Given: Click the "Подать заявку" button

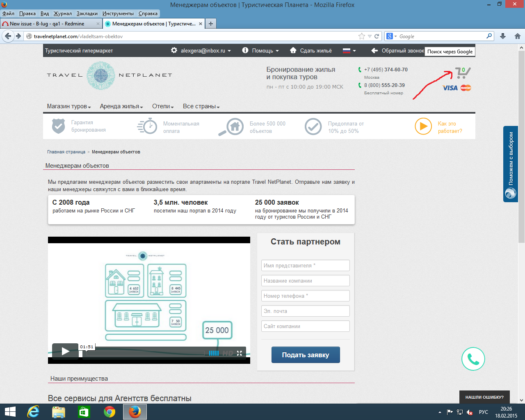Looking at the screenshot, I should [x=306, y=355].
